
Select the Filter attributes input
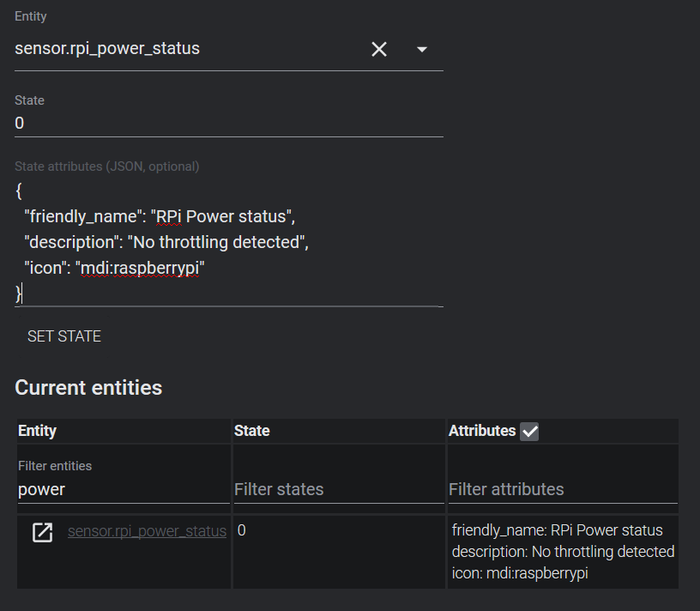click(x=562, y=489)
